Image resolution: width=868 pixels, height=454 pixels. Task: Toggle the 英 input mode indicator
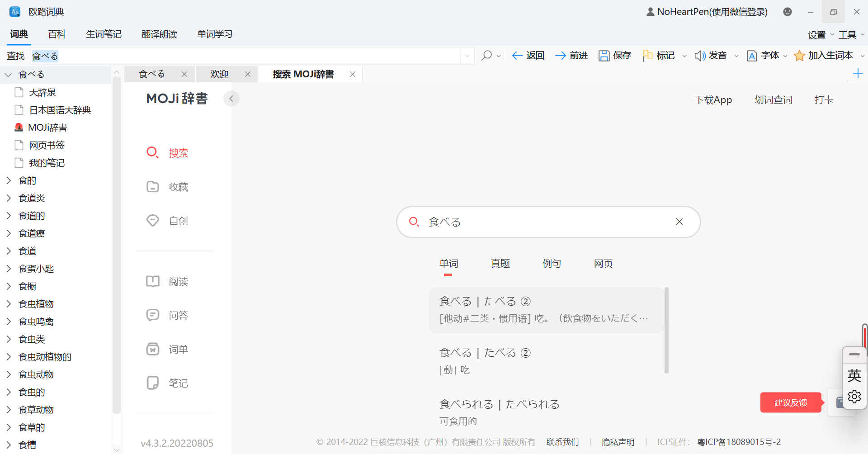click(854, 375)
